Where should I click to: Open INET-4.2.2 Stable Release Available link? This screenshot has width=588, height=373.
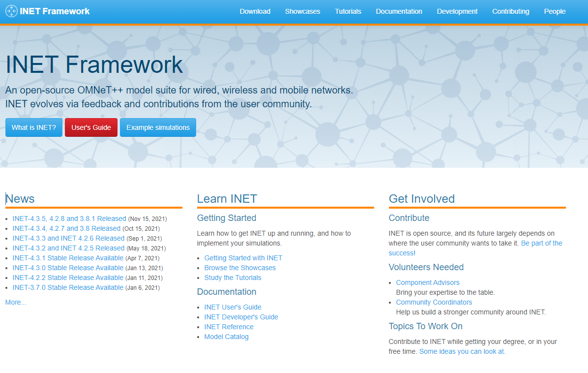[68, 278]
